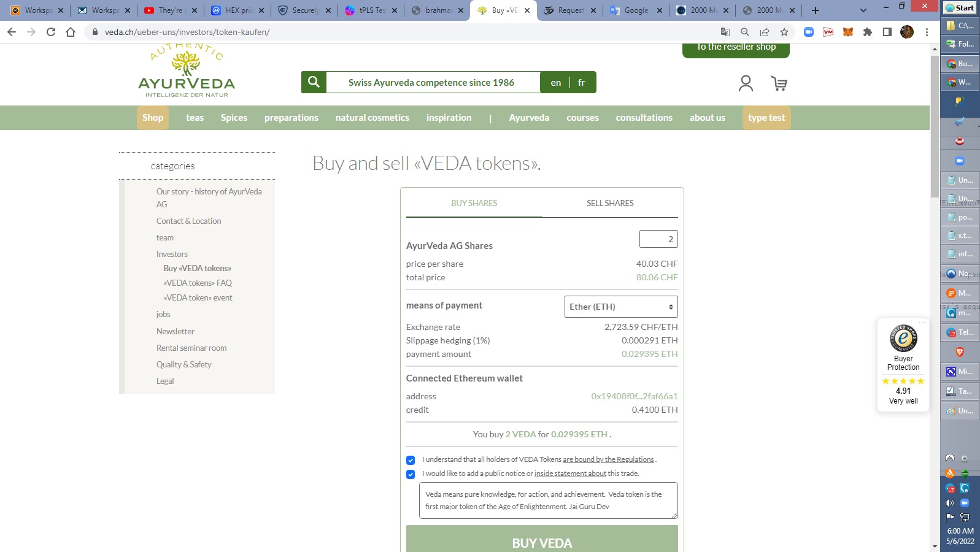Switch language to en
Screen dimensions: 980x552
tap(556, 83)
